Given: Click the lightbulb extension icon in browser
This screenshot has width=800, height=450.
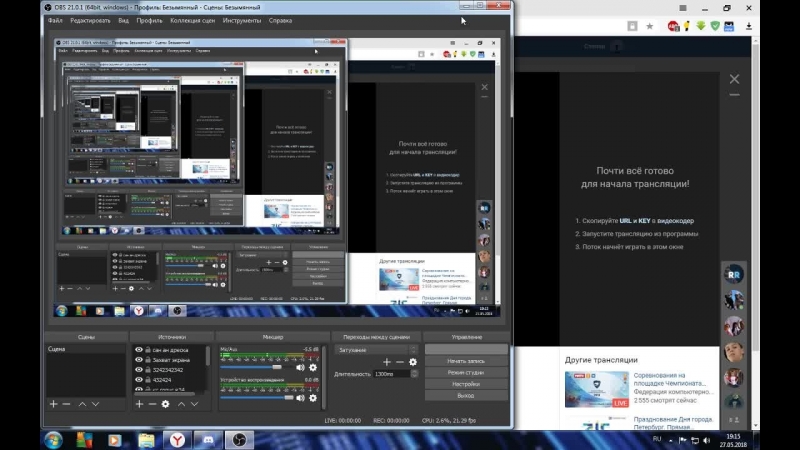Looking at the screenshot, I should point(687,27).
